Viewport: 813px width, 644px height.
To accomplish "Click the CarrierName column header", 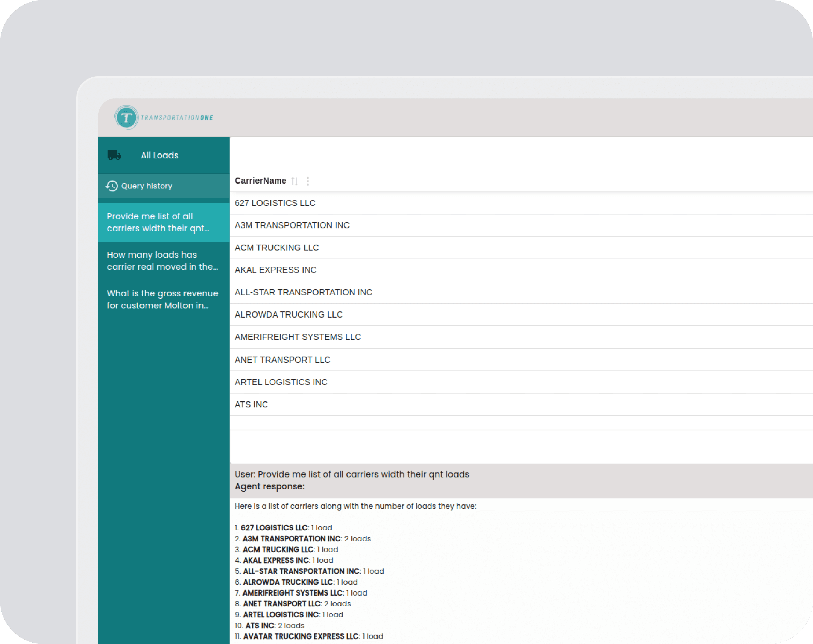I will pyautogui.click(x=261, y=181).
